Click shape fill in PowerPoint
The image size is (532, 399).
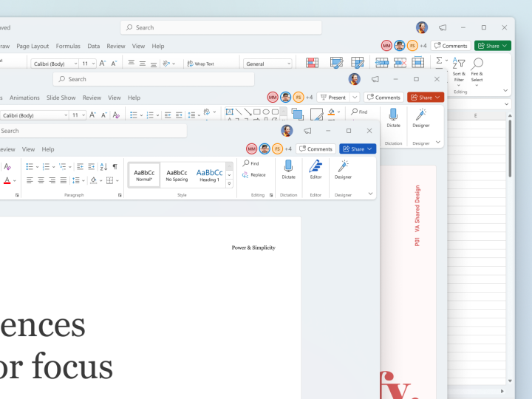(x=332, y=112)
